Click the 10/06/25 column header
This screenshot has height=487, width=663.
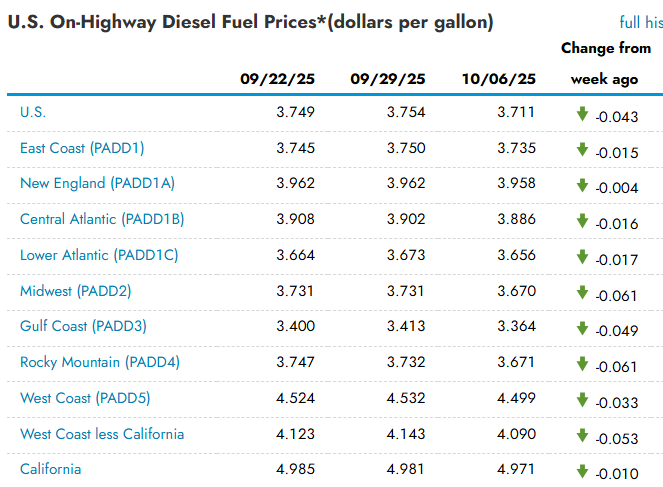pyautogui.click(x=499, y=79)
